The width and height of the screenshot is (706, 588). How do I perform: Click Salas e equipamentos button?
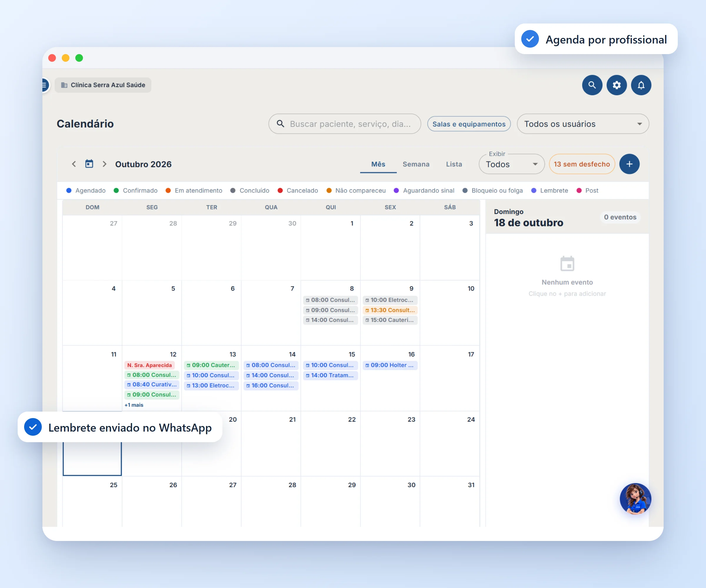point(469,124)
